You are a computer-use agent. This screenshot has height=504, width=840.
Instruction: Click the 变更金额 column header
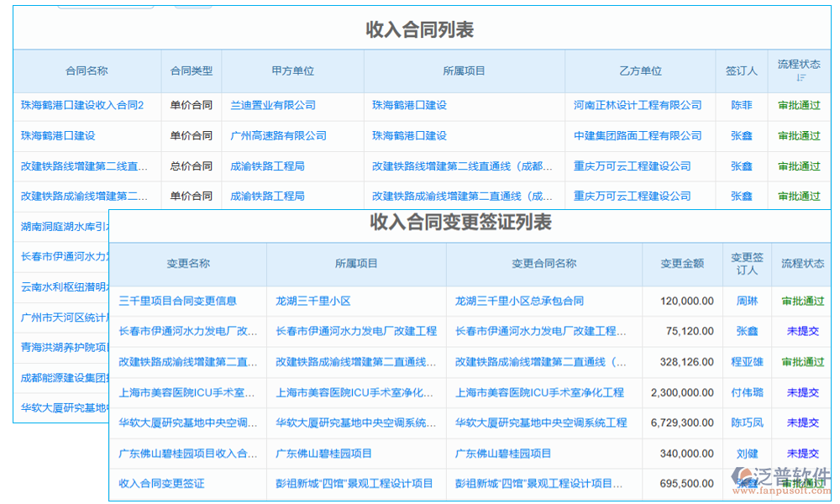681,263
